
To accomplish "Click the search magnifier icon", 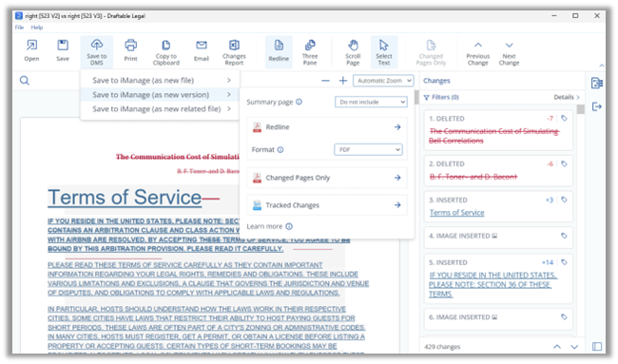I will pos(25,81).
